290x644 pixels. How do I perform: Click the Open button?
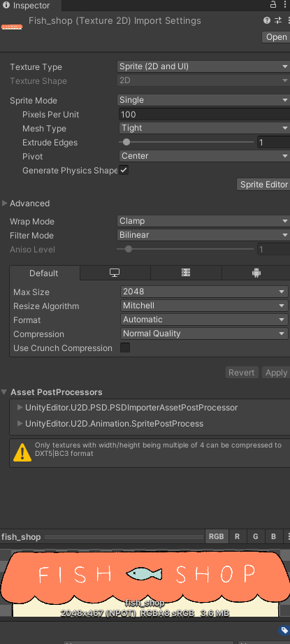275,37
